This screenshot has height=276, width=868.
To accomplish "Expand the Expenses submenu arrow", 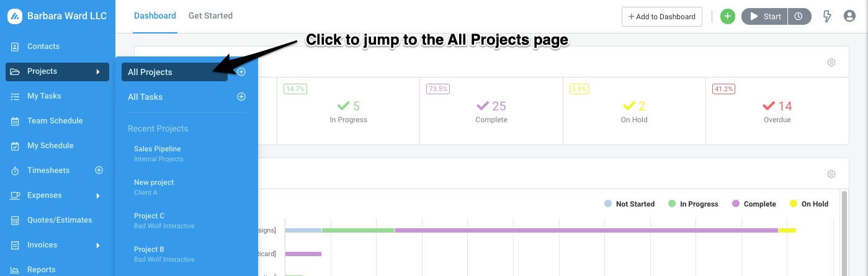I will [x=98, y=195].
